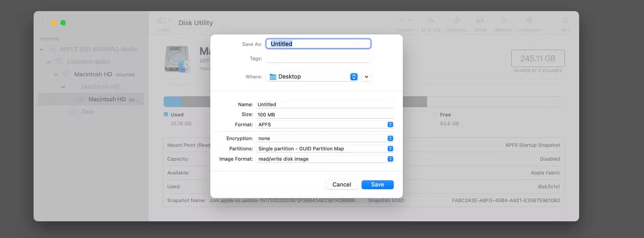Click the Apple Fabric connection value

(x=545, y=173)
